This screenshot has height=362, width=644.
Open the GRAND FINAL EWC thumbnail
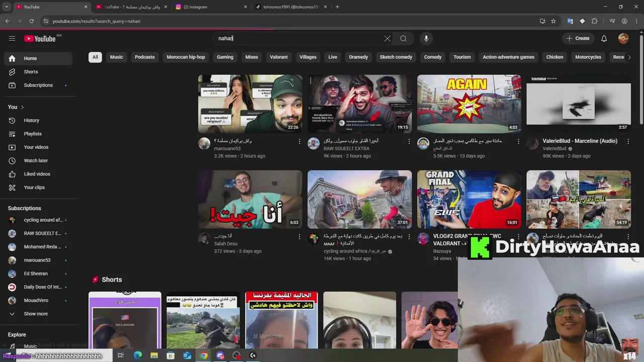coord(469,200)
